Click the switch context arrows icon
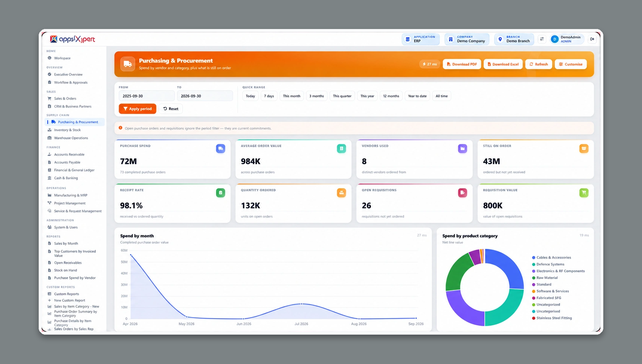The height and width of the screenshot is (364, 642). coord(542,39)
